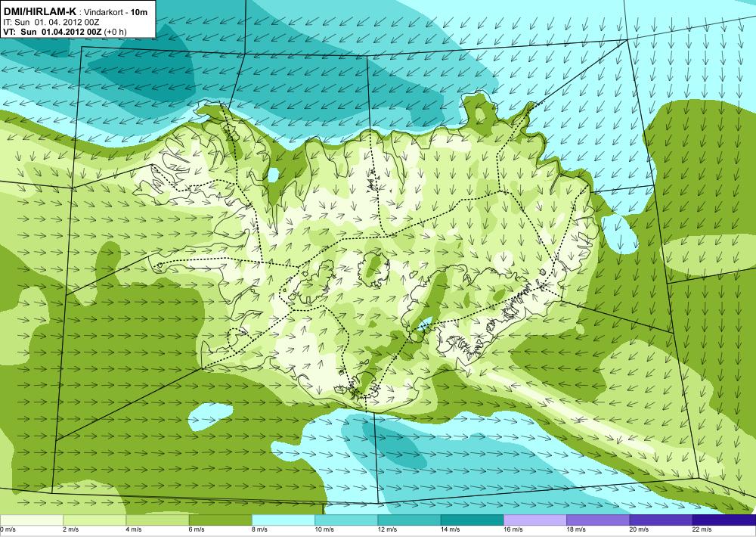This screenshot has width=756, height=537.
Task: Click the "6 m/s" legend label
Action: tap(197, 529)
